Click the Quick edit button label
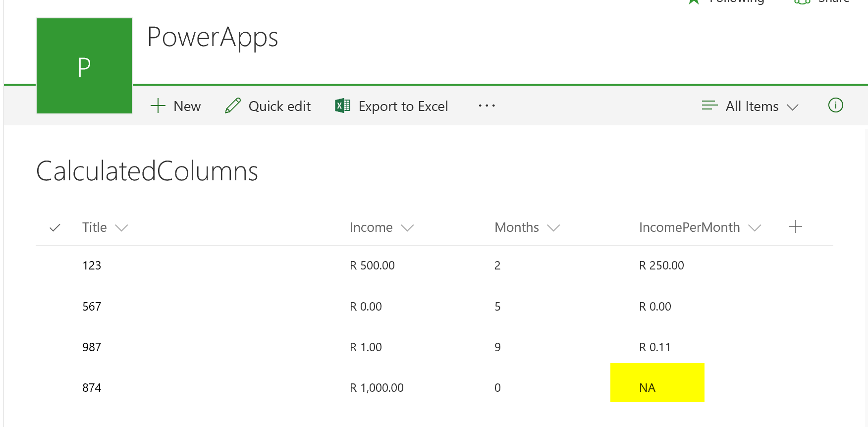Screen dimensions: 868x427 tap(279, 106)
